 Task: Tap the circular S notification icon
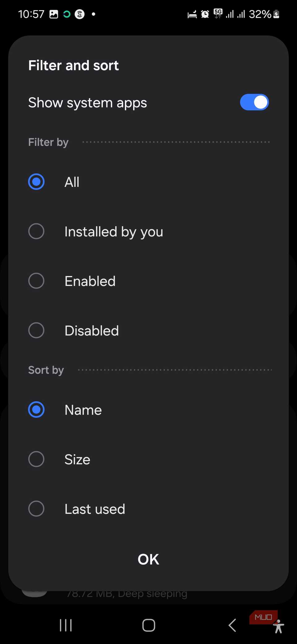point(80,14)
